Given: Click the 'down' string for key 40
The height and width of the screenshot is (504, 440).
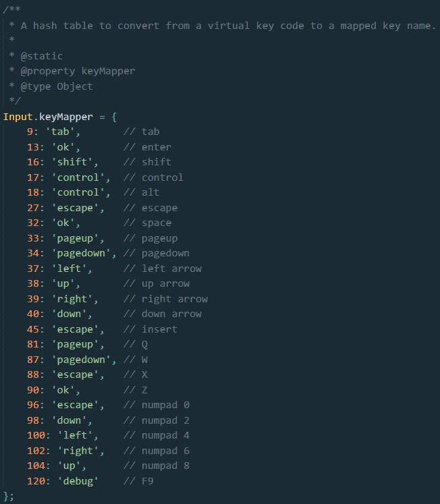Looking at the screenshot, I should (69, 314).
